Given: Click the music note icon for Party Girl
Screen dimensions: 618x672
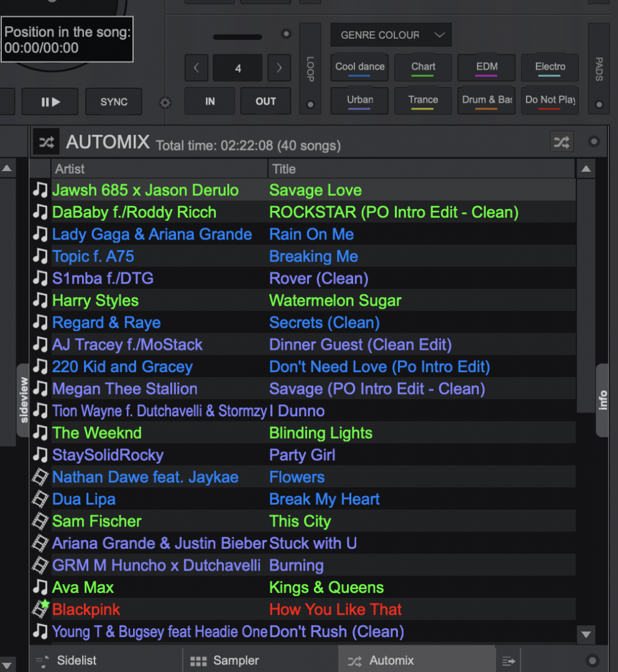Looking at the screenshot, I should click(x=40, y=454).
